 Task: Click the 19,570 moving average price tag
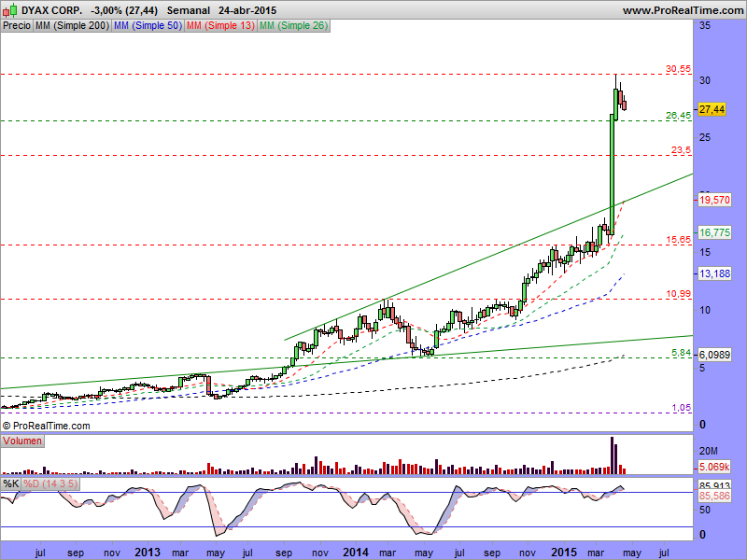[714, 200]
